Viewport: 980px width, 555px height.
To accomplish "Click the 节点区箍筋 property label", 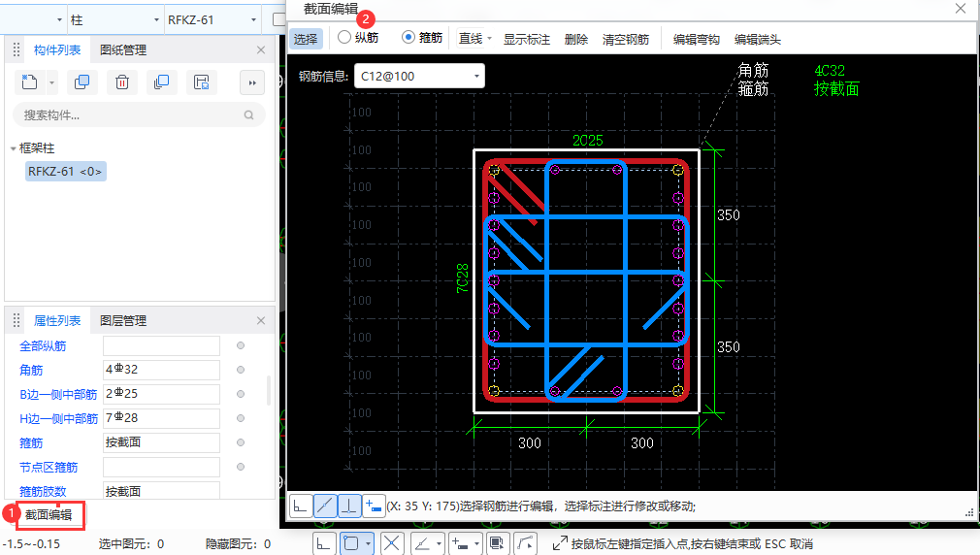I will [x=49, y=468].
